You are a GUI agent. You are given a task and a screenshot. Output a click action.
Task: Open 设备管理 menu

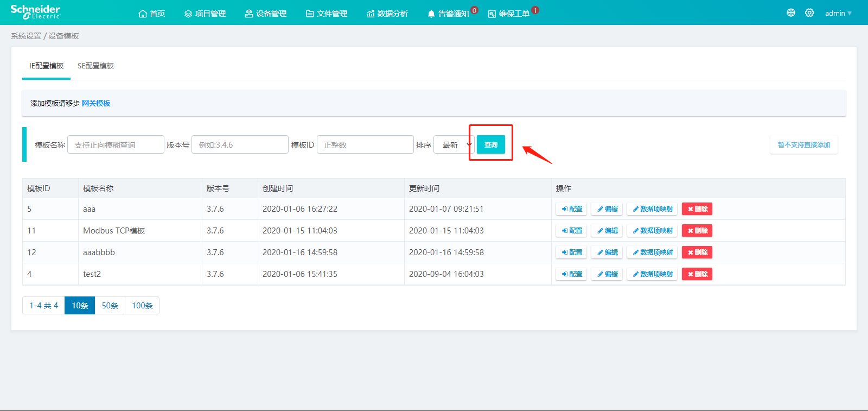266,14
